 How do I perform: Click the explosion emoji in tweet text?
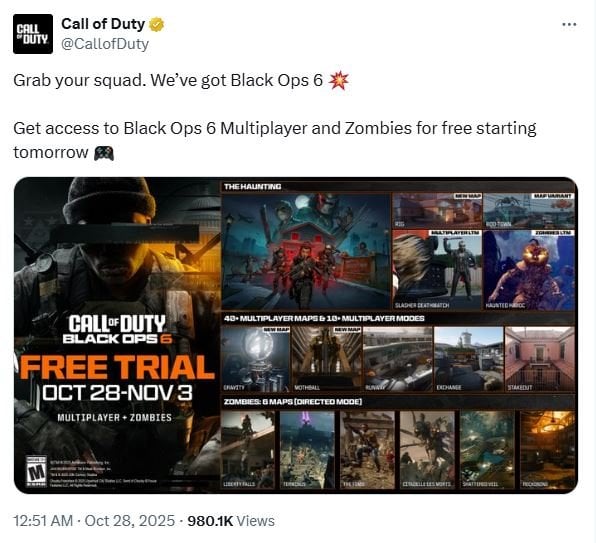pyautogui.click(x=339, y=81)
